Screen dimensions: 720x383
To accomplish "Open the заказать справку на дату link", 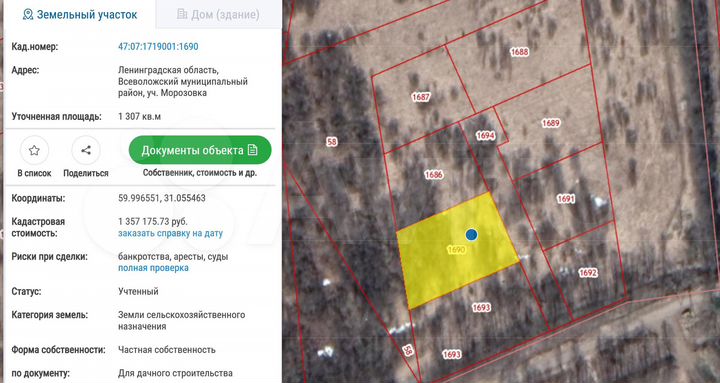I will click(170, 233).
